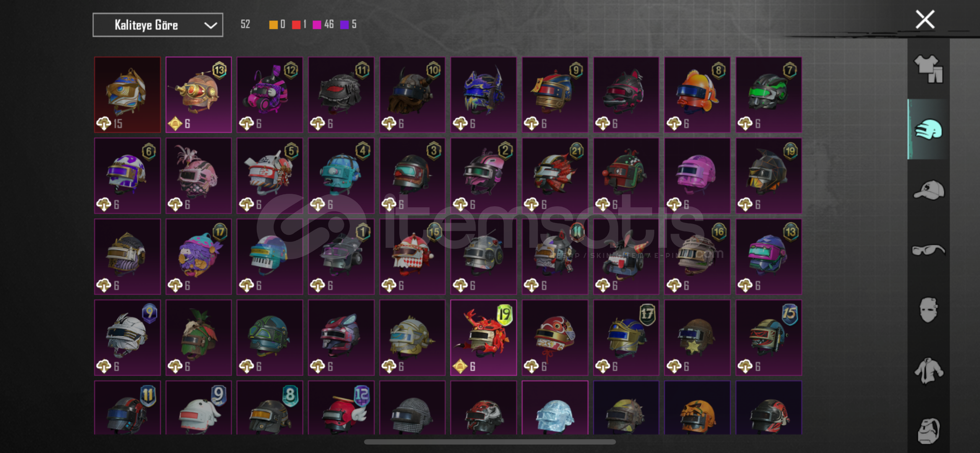Filter by pink quality swatch showing 46
The image size is (980, 453).
[x=323, y=24]
